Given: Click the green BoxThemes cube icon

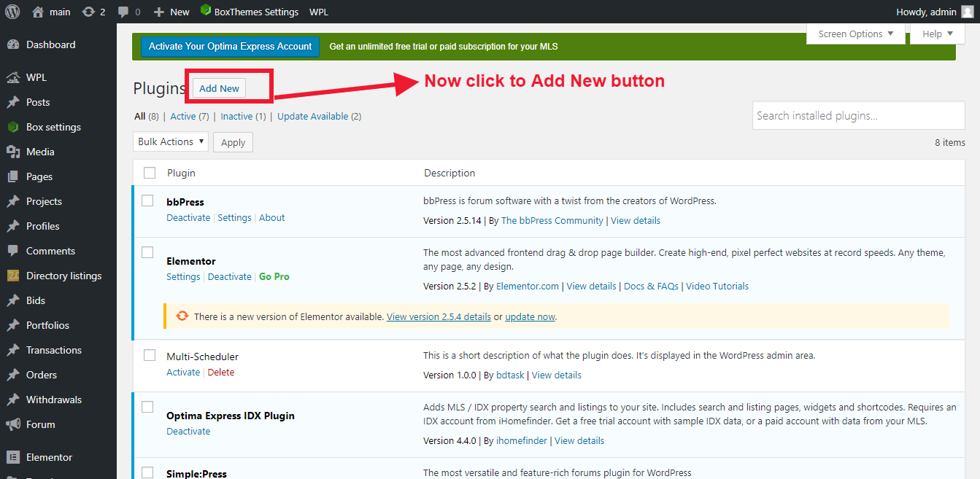Looking at the screenshot, I should tap(206, 11).
